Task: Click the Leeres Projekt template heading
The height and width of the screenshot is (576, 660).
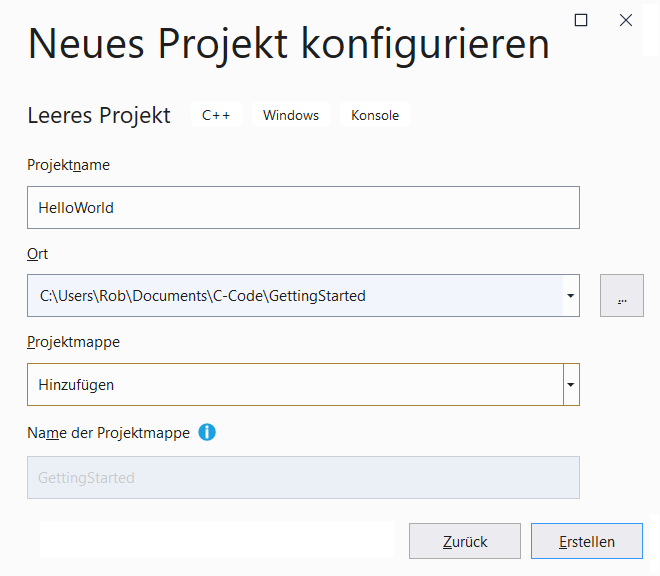Action: [x=99, y=115]
